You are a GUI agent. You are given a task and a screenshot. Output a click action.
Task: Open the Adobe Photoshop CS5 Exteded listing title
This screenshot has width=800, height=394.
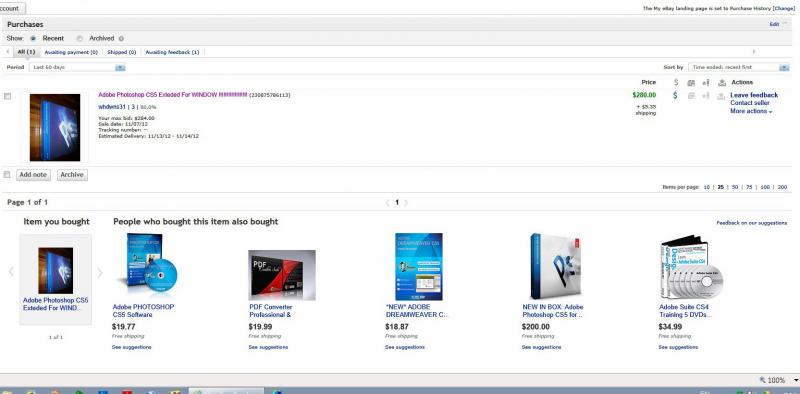click(x=172, y=95)
